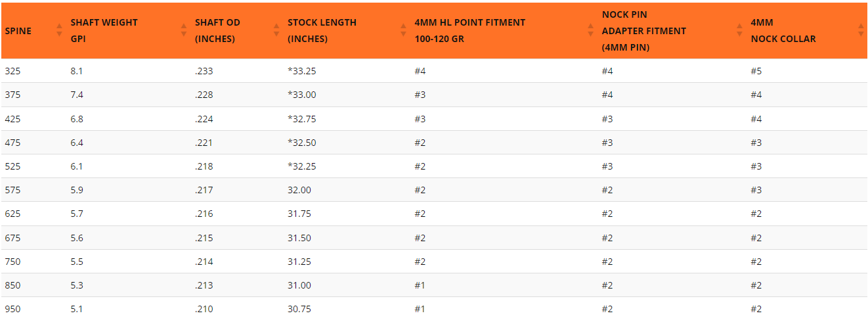Sort using Nock Pin Adapter Fitment arrows
The image size is (868, 326).
[x=740, y=30]
